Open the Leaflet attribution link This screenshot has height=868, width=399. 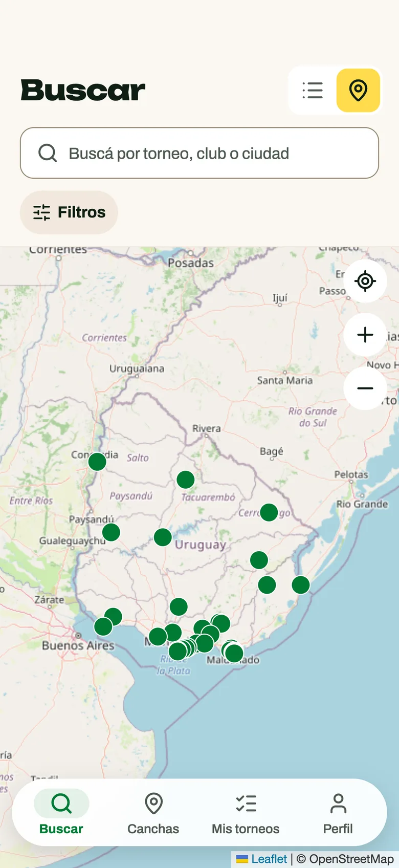click(x=262, y=859)
